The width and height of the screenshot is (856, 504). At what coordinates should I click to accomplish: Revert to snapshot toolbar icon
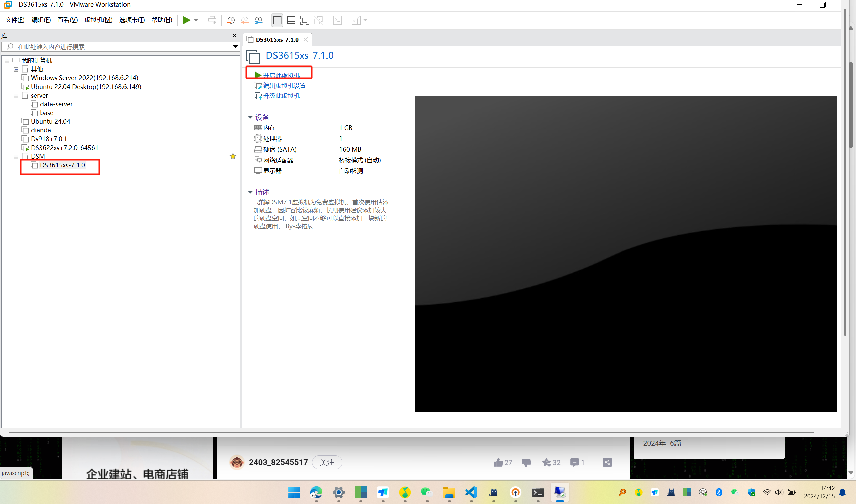tap(245, 20)
